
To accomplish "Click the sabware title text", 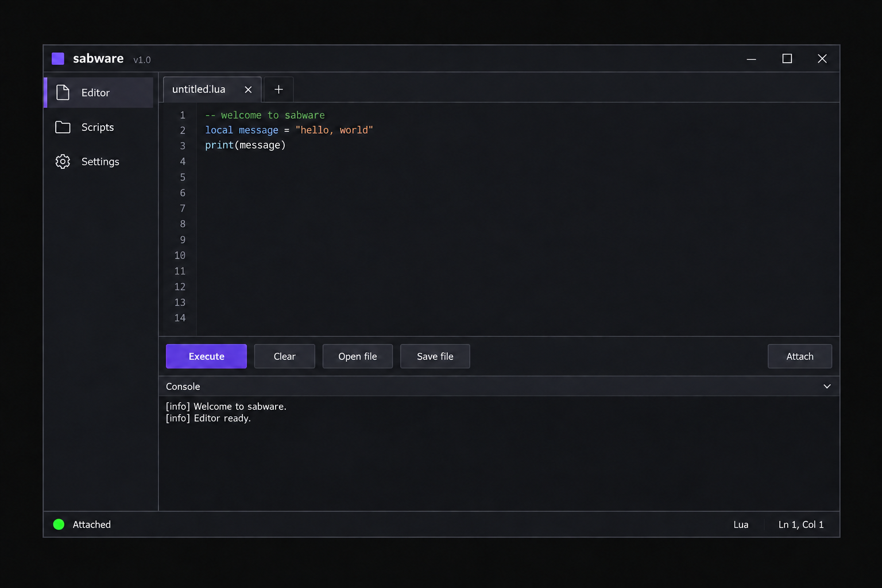I will point(98,59).
